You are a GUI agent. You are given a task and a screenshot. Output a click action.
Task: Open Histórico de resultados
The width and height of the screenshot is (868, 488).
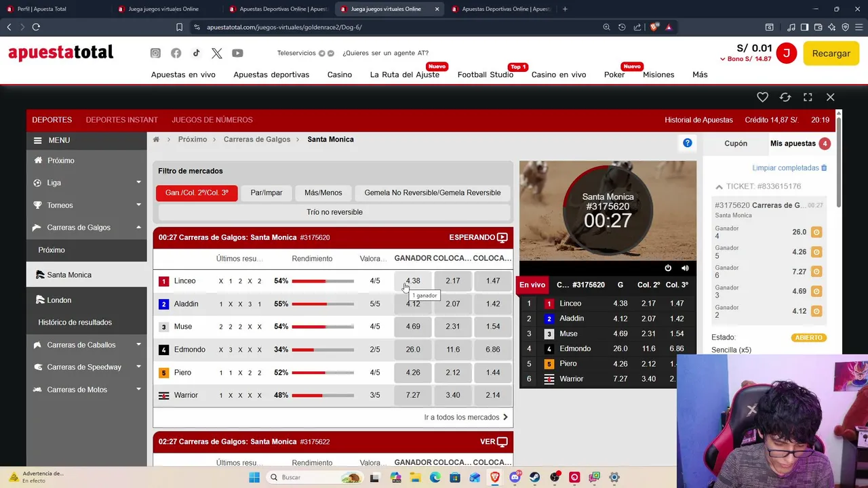coord(75,323)
